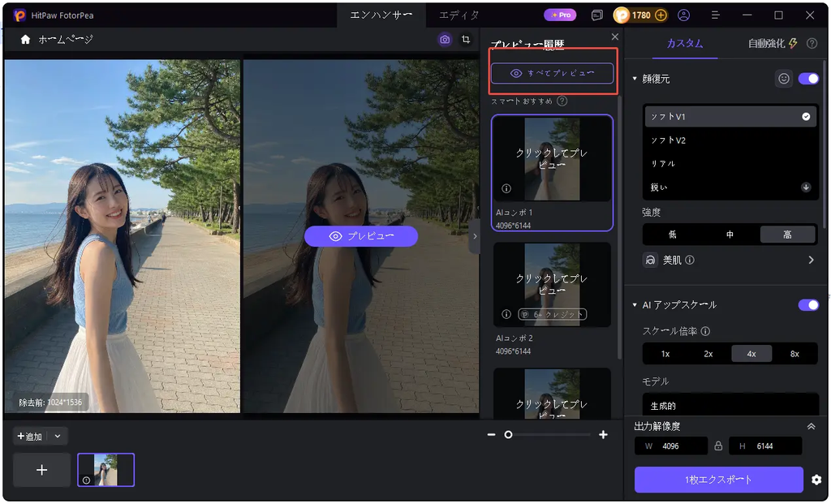Open the user account profile icon
The image size is (831, 504).
(683, 15)
